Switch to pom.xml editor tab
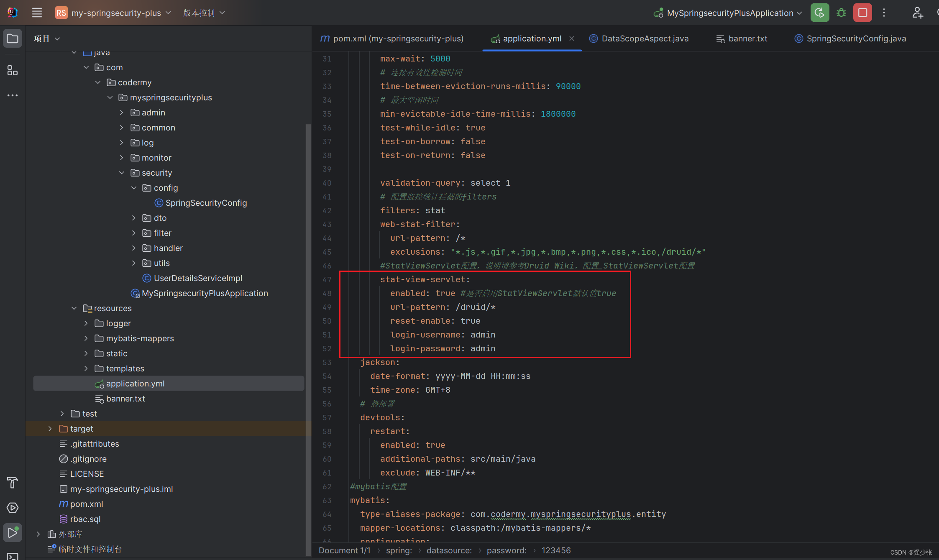The height and width of the screenshot is (560, 939). [x=392, y=38]
